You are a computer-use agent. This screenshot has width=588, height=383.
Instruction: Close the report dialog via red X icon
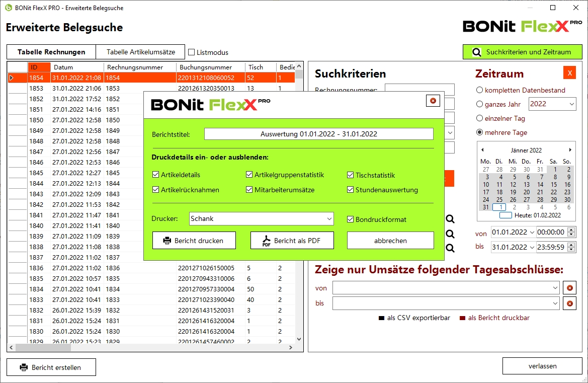(x=433, y=101)
